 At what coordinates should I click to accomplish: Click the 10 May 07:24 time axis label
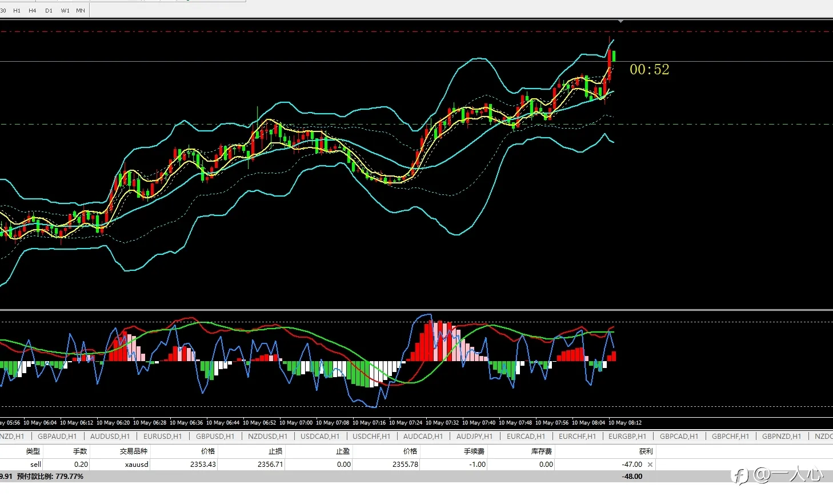pos(406,423)
